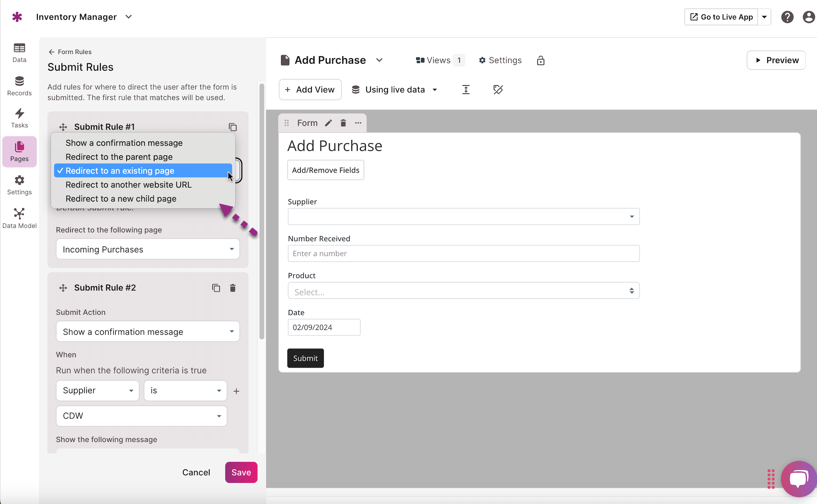
Task: Open the user account profile icon
Action: click(809, 17)
